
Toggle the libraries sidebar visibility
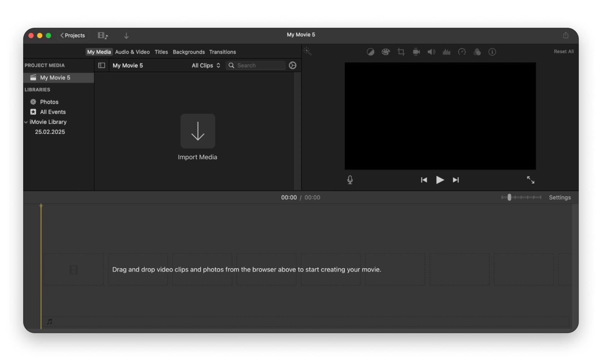tap(101, 66)
